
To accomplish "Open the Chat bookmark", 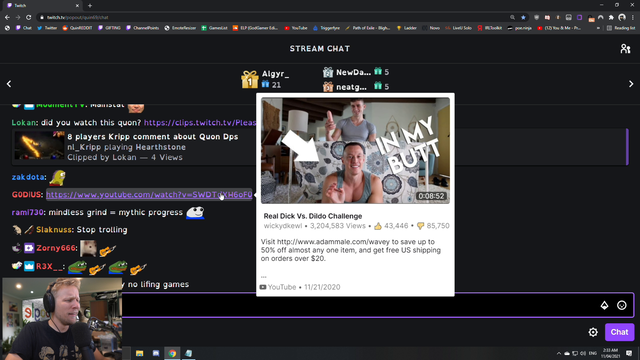I will [x=24, y=28].
